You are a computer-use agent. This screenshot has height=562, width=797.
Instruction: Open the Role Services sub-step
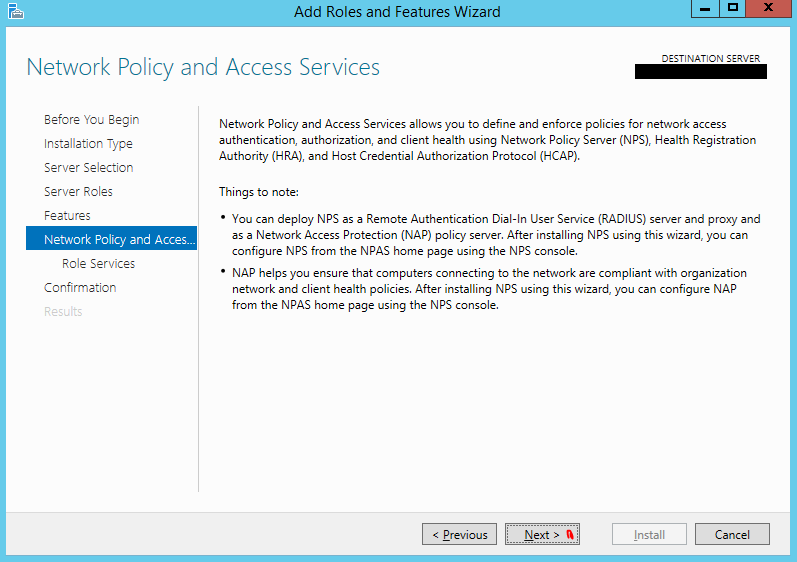[99, 264]
